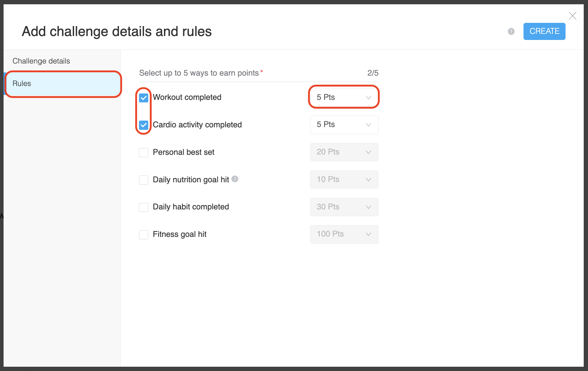
Task: Open Workout completed points dropdown
Action: pyautogui.click(x=344, y=97)
